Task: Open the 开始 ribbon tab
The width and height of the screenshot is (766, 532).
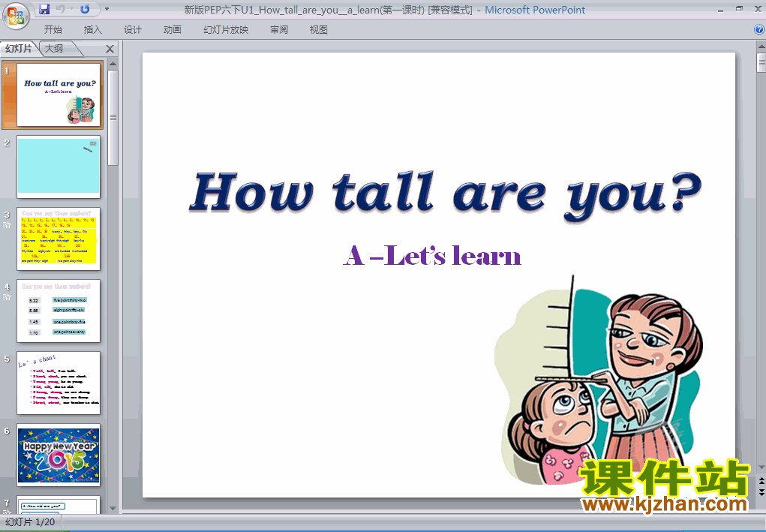Action: 53,30
